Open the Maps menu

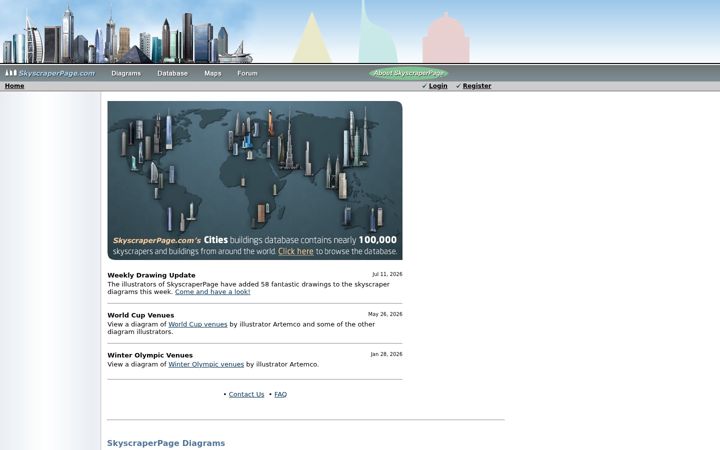tap(213, 73)
